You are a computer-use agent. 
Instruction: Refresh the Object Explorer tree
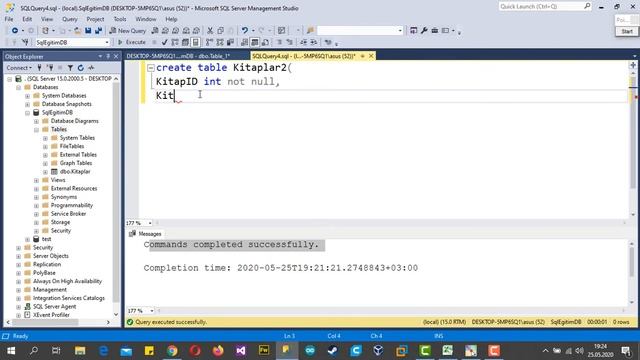80,68
